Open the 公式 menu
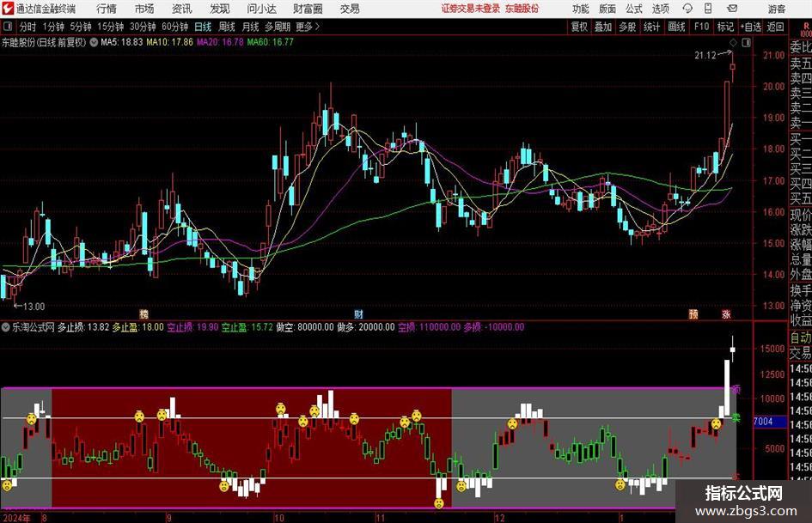 tap(634, 9)
